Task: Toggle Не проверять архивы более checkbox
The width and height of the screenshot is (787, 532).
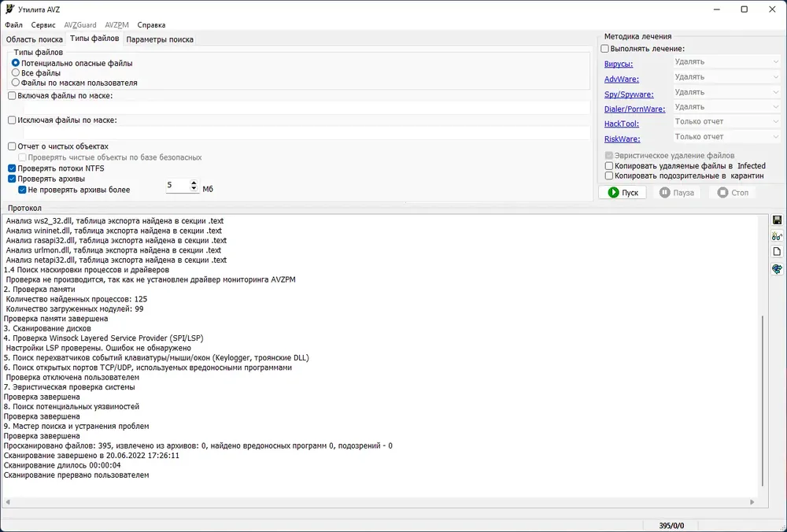Action: point(22,190)
